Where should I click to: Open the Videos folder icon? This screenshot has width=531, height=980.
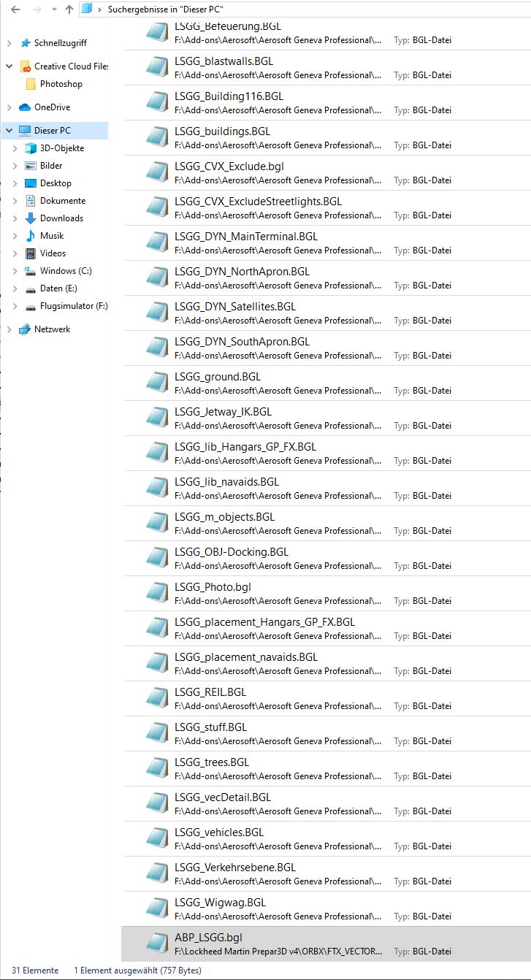(x=31, y=253)
